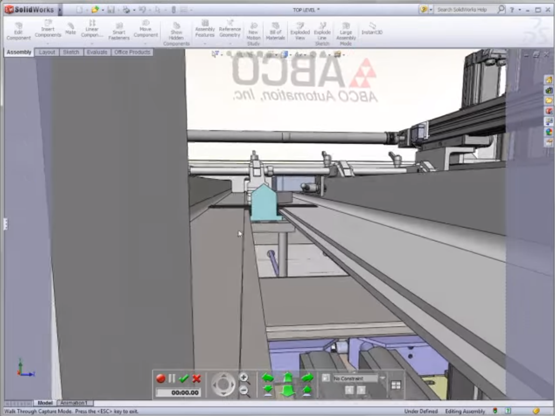Expand the Assembly Features dropdown arrow

[x=205, y=44]
